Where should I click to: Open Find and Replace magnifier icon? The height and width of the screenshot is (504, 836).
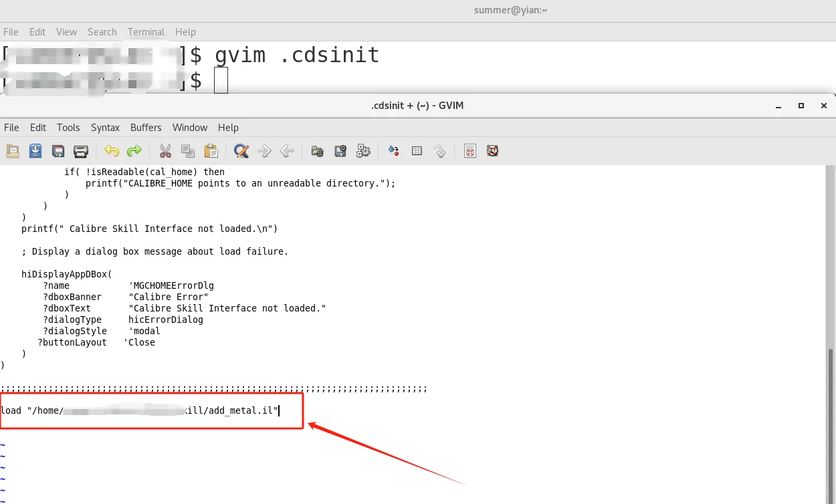(x=241, y=151)
